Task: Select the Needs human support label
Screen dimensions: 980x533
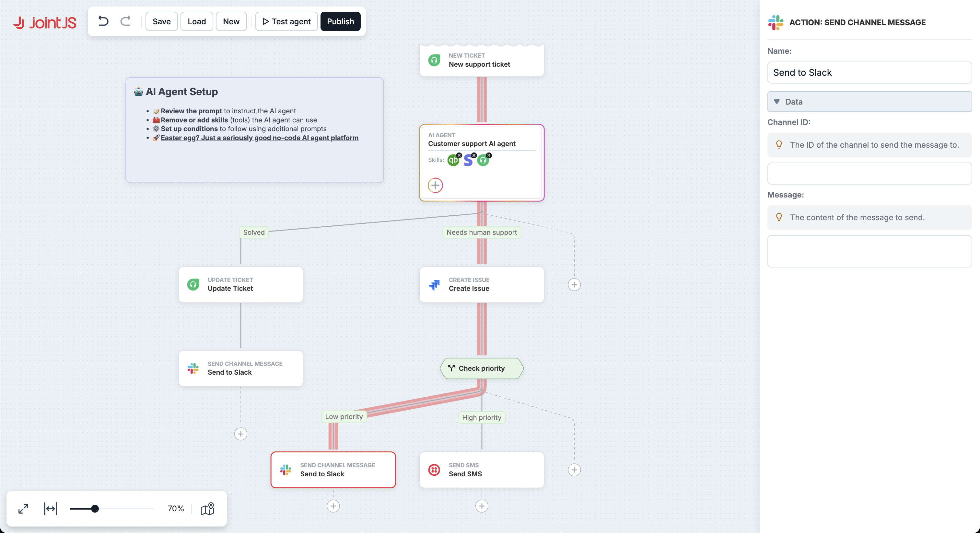Action: coord(482,232)
